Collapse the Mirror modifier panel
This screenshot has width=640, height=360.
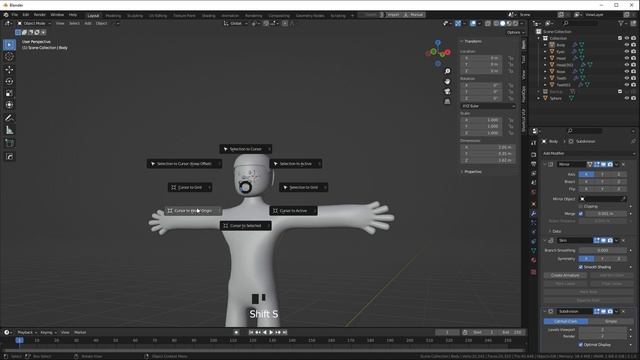(x=545, y=164)
